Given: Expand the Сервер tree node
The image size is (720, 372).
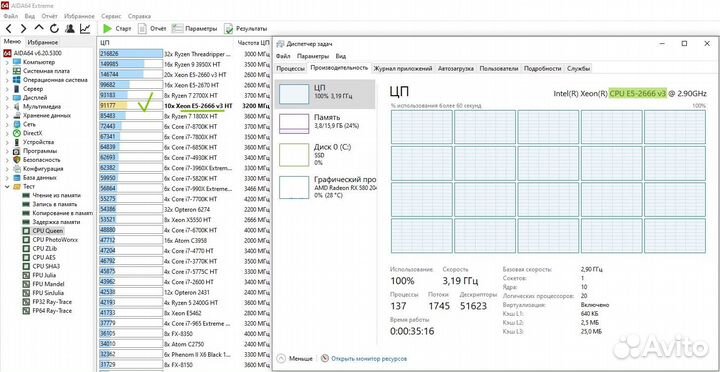Looking at the screenshot, I should coord(7,89).
